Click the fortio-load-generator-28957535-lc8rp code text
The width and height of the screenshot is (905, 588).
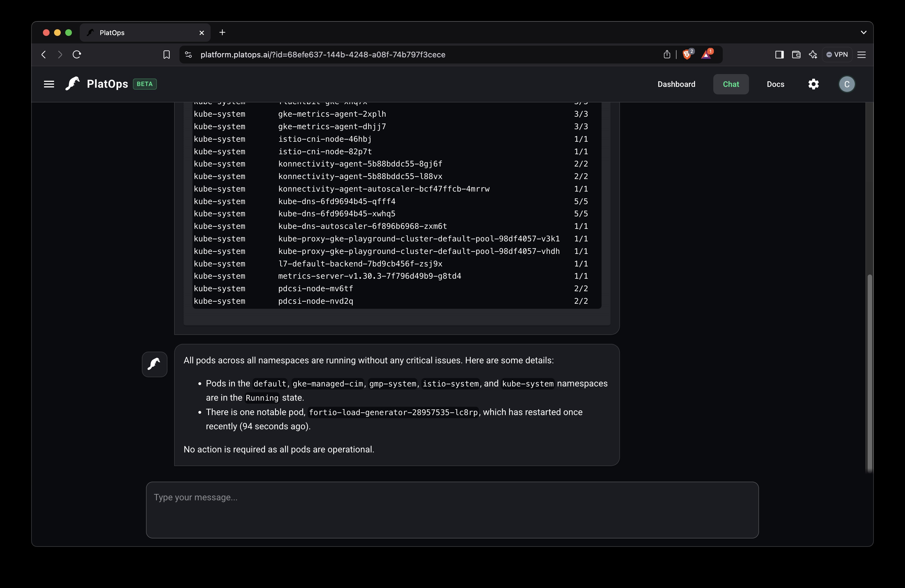(x=393, y=413)
